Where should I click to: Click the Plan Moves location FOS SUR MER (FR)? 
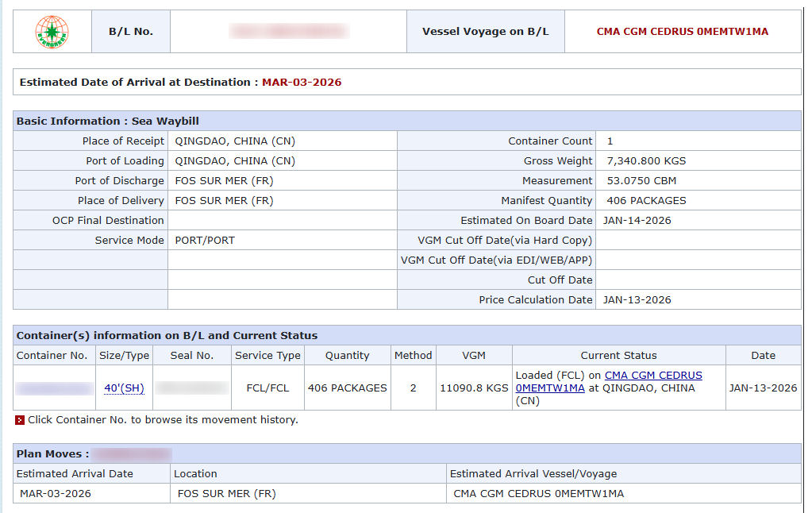[x=226, y=494]
